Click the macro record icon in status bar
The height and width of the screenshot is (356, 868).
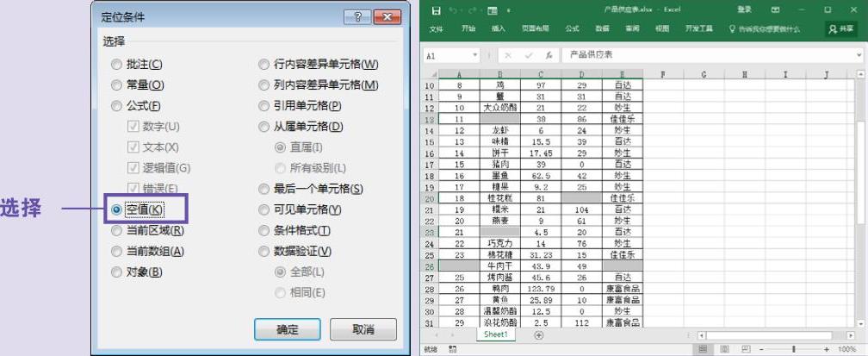pos(452,349)
